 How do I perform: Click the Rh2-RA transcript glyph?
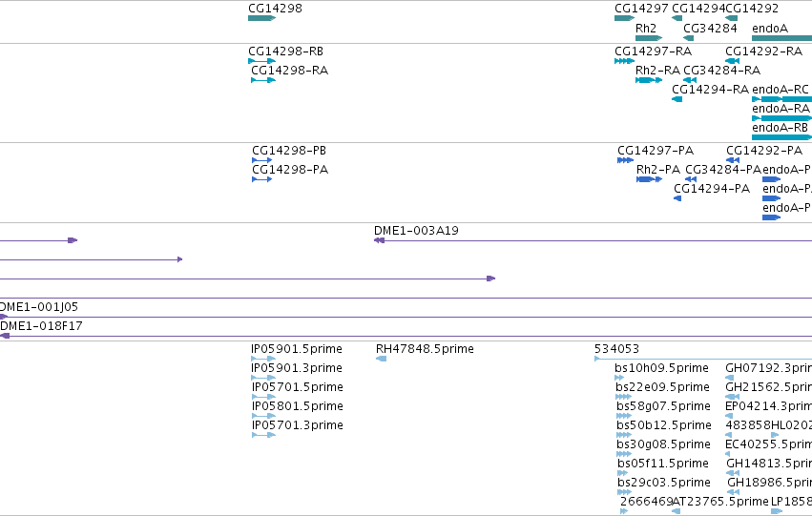649,80
